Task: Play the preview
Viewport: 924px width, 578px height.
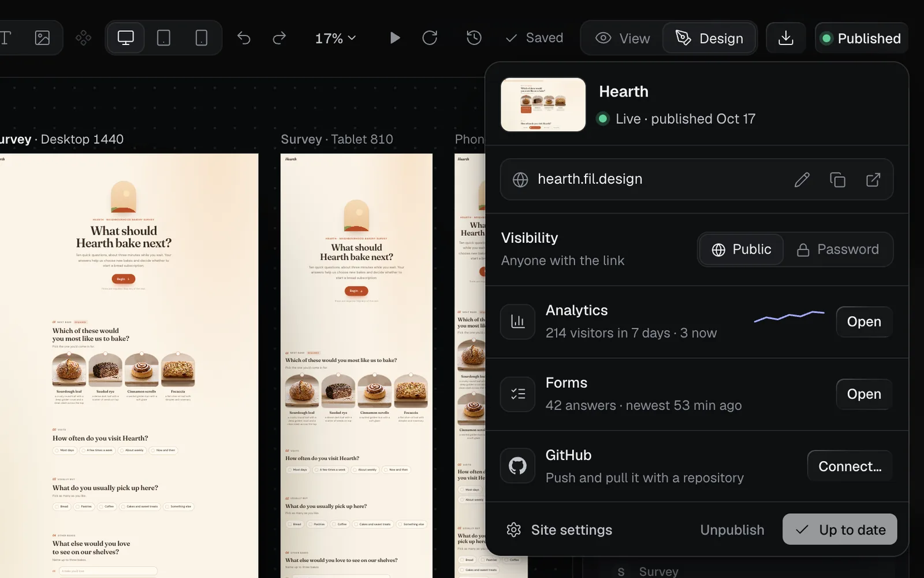Action: [x=395, y=38]
